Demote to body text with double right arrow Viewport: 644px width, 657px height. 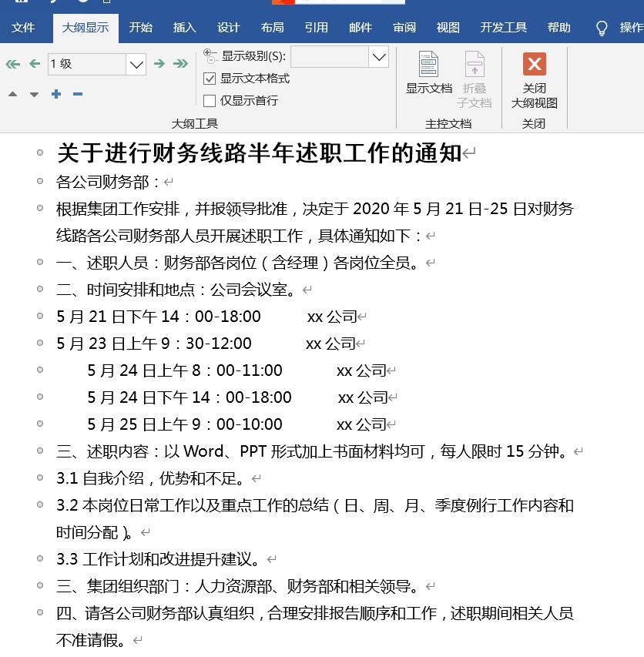click(180, 64)
